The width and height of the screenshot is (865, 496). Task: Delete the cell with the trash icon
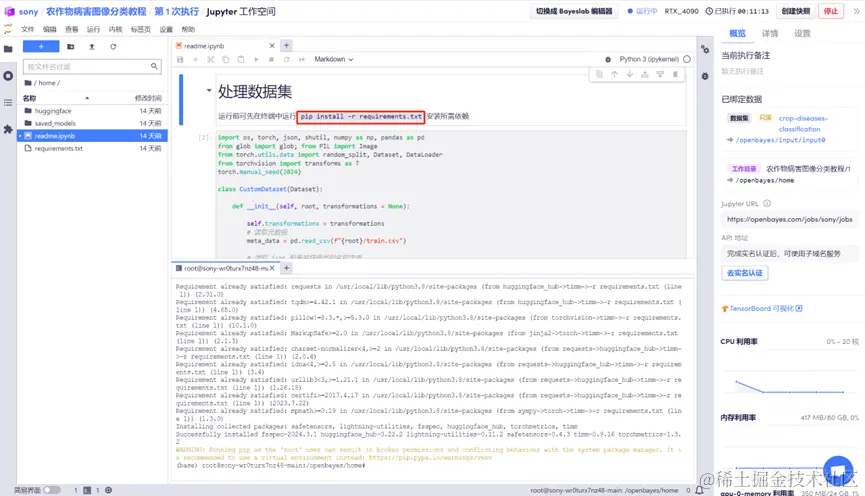tap(675, 74)
